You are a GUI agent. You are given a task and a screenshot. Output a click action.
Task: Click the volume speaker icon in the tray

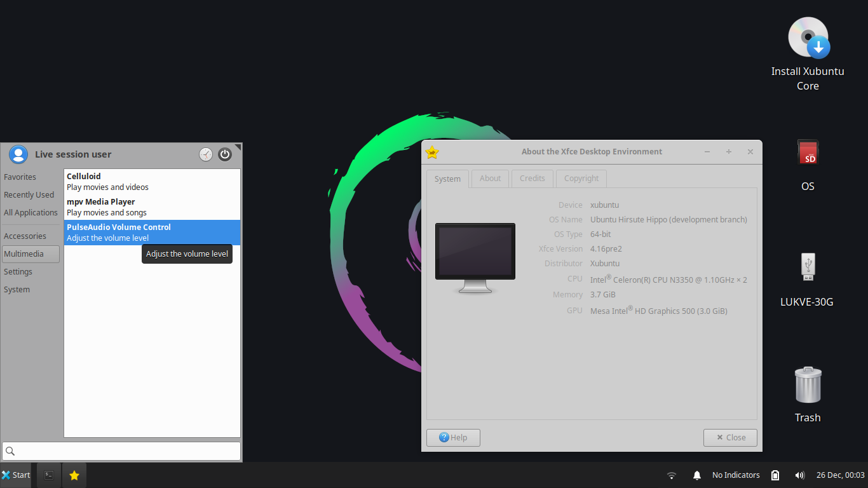[799, 475]
